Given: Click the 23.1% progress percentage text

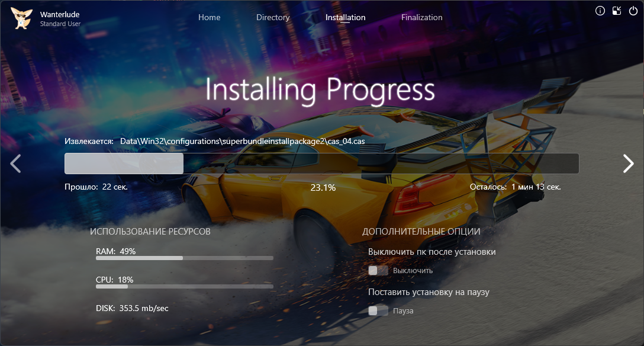Looking at the screenshot, I should coord(323,188).
